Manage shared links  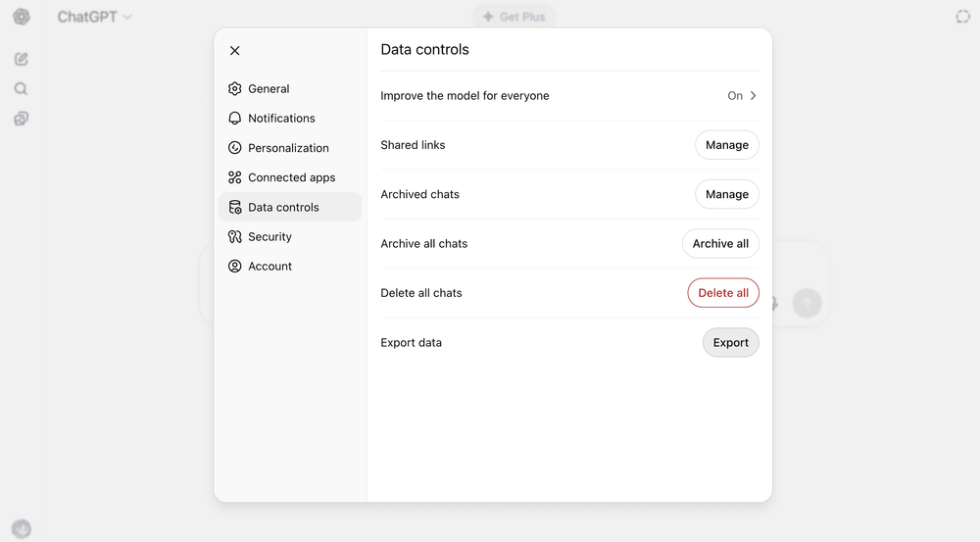(x=726, y=145)
